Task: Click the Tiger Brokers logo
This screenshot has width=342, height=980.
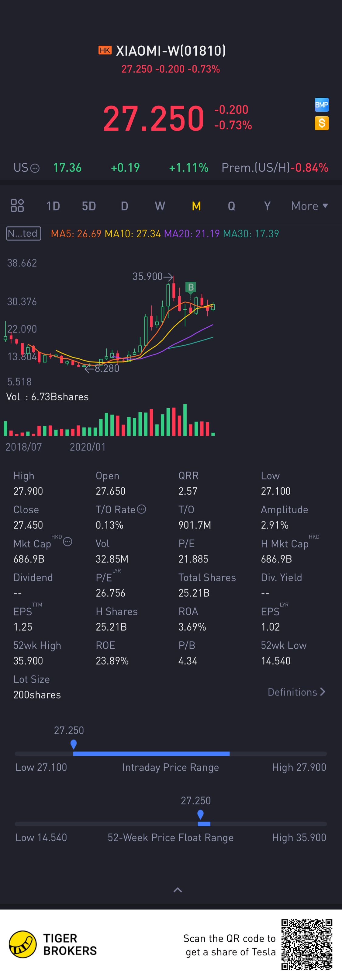Action: pos(23,944)
